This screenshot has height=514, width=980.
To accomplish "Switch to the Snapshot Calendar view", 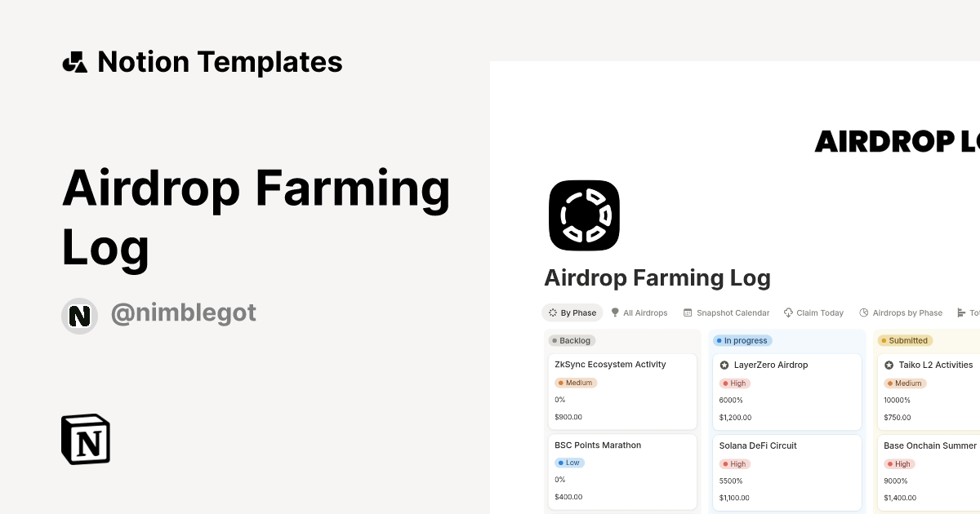I will tap(725, 312).
